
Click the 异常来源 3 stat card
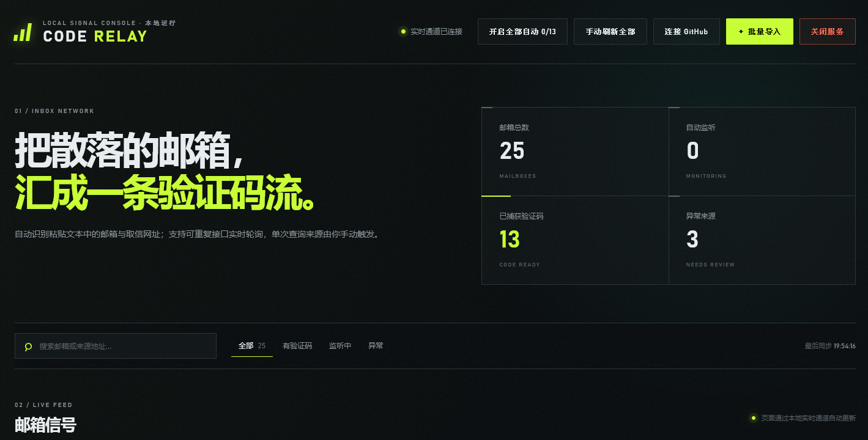click(762, 240)
